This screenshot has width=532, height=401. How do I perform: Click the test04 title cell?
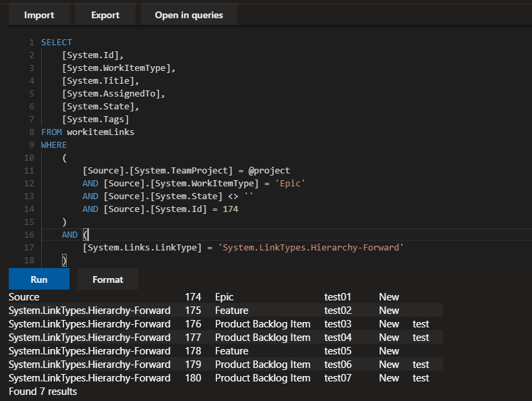pyautogui.click(x=338, y=338)
